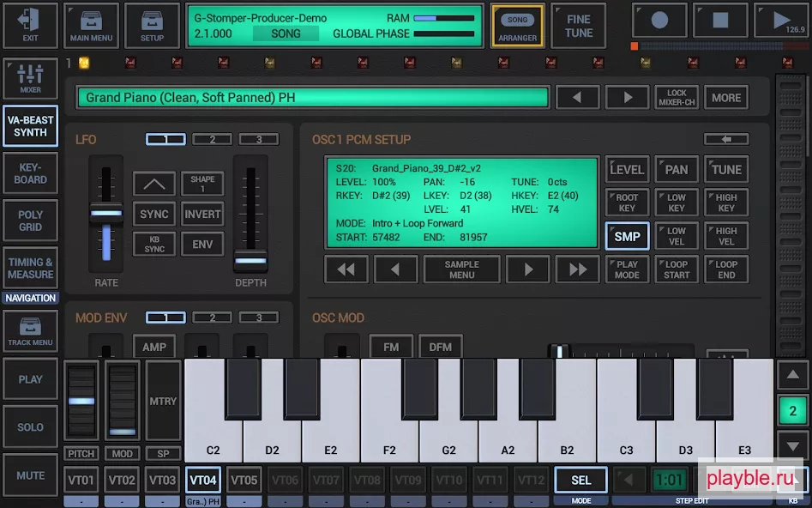The height and width of the screenshot is (508, 812).
Task: Adjust the LFO Depth slider
Action: 250,260
